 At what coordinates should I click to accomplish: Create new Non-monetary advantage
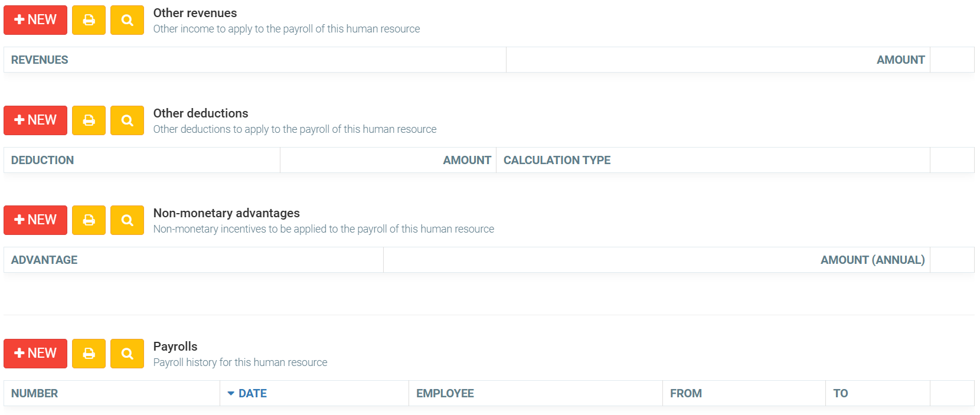(35, 220)
